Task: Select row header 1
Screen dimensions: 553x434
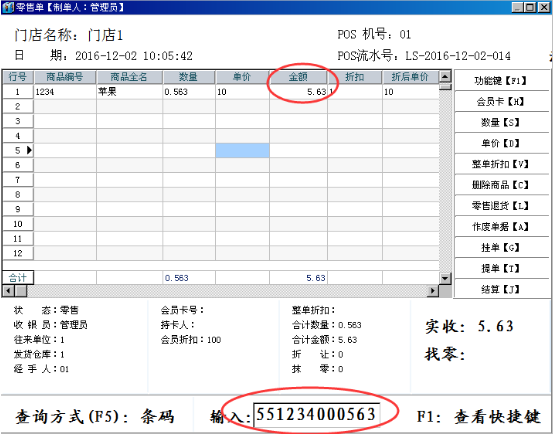Action: click(18, 92)
